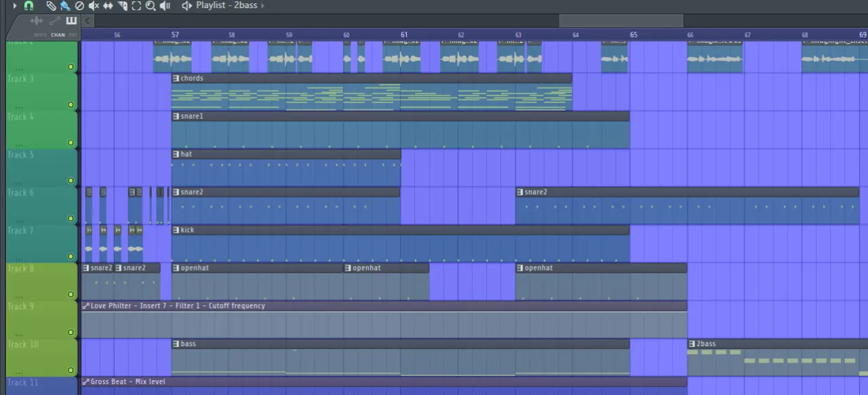Image resolution: width=868 pixels, height=395 pixels.
Task: Select the Track 6 header label
Action: coord(20,193)
